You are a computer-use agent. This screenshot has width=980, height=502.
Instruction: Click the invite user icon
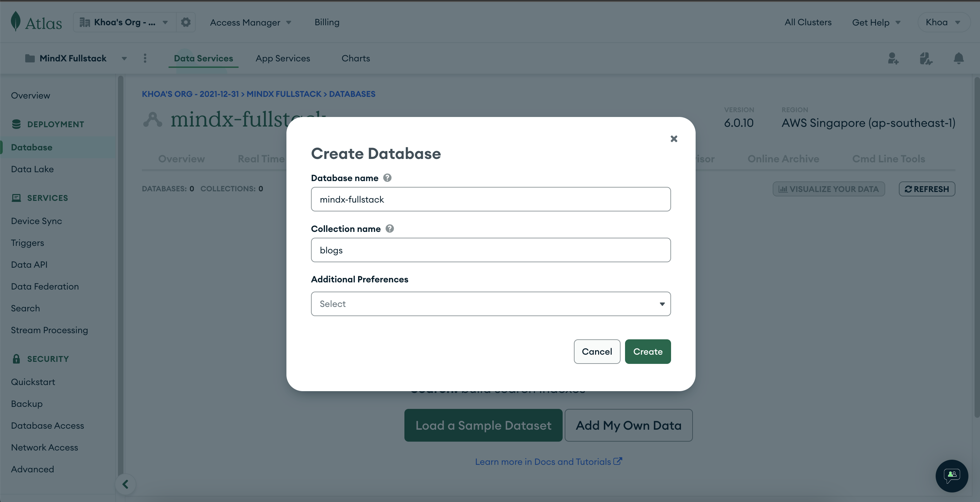click(x=893, y=58)
